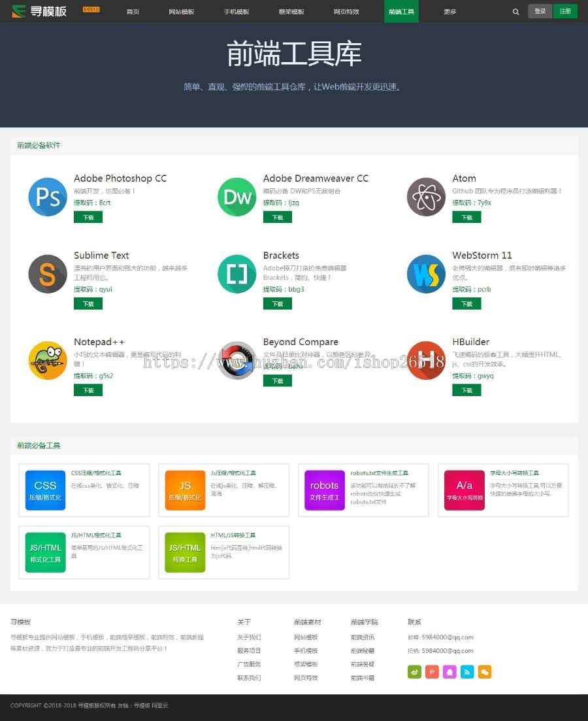Click 阿里云 friend link in copyright bar
Viewport: 588px width, 721px height.
159,705
